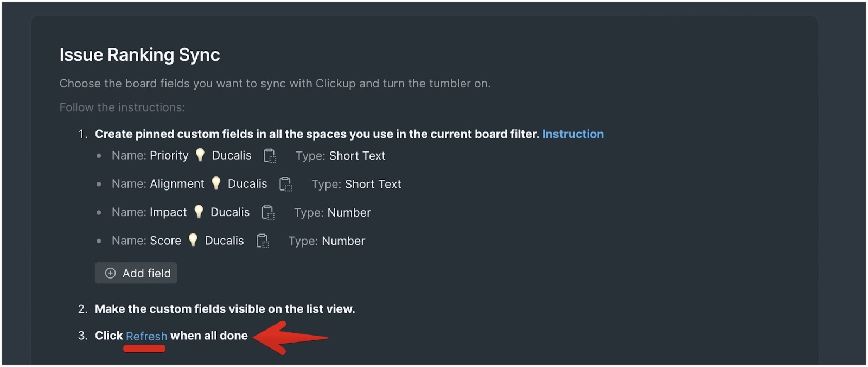Select the Impact field name text

[200, 212]
